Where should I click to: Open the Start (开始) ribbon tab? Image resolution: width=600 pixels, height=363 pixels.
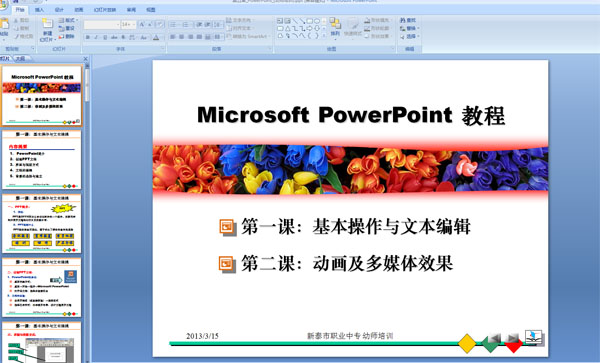(20, 10)
